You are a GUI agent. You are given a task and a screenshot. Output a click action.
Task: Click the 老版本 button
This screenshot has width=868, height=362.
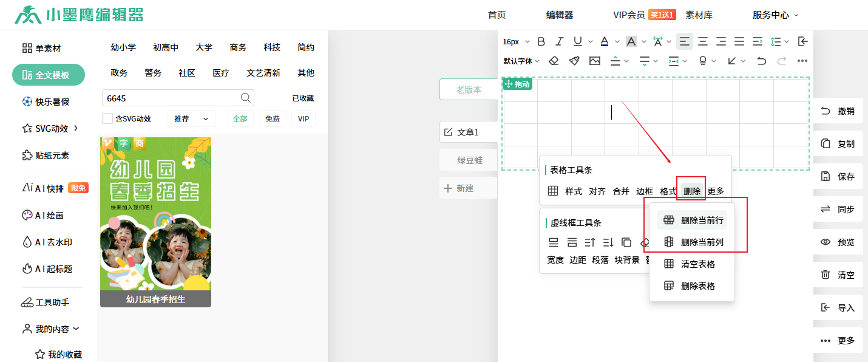(x=469, y=89)
